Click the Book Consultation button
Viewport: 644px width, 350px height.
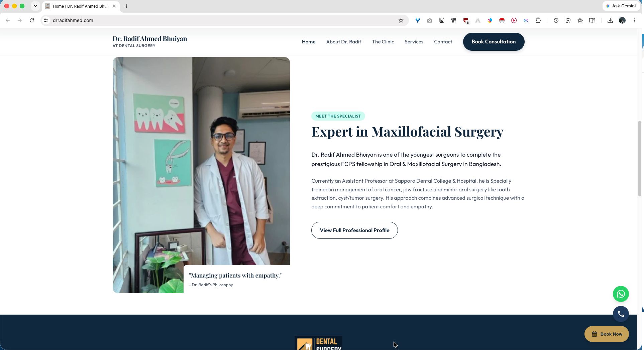coord(494,42)
